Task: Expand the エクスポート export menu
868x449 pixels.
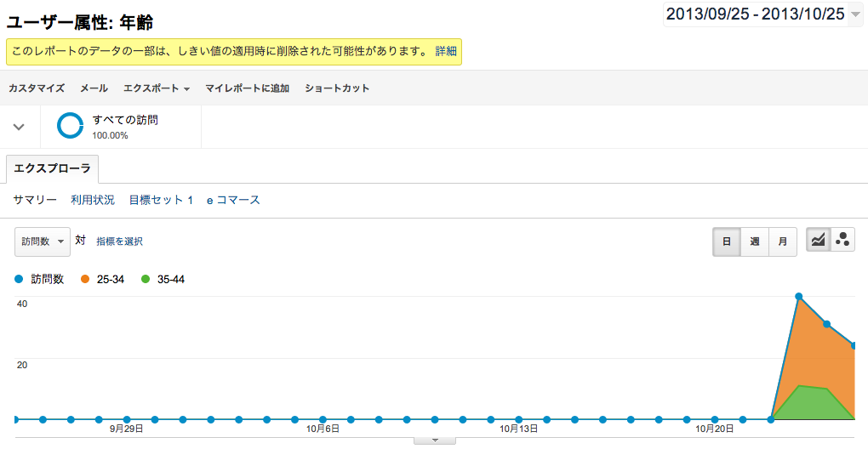Action: point(156,88)
